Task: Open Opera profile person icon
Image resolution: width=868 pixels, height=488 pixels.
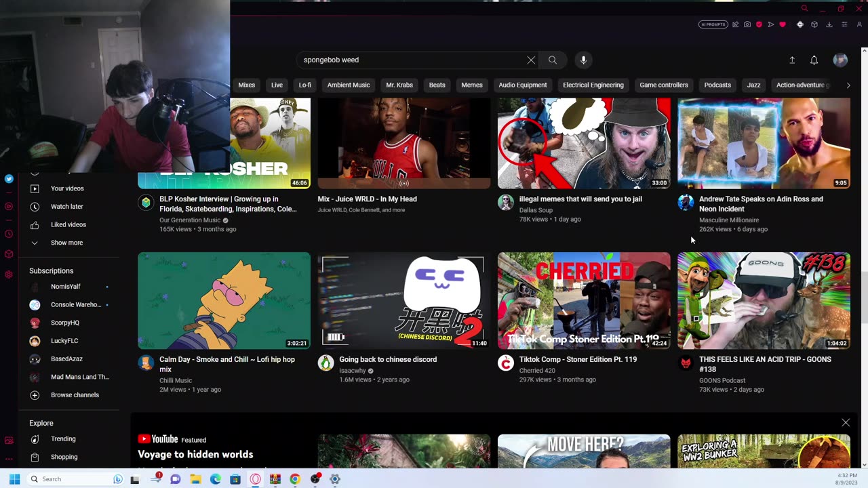Action: click(859, 24)
